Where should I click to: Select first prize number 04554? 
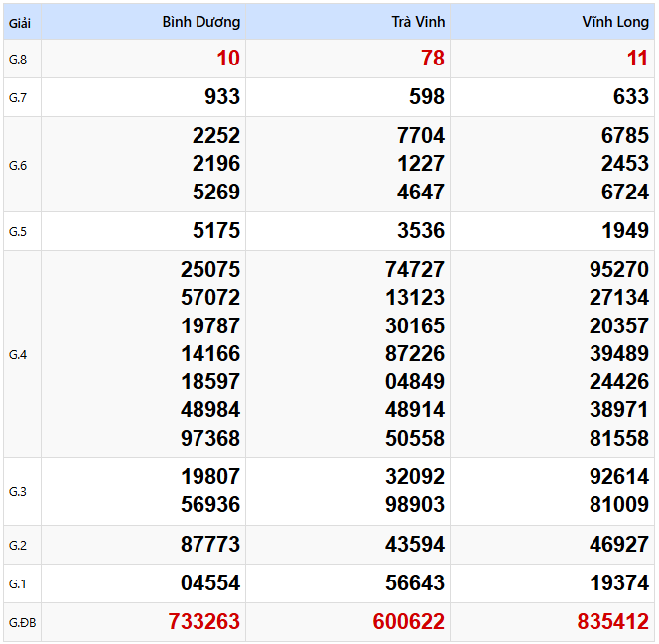pos(210,583)
